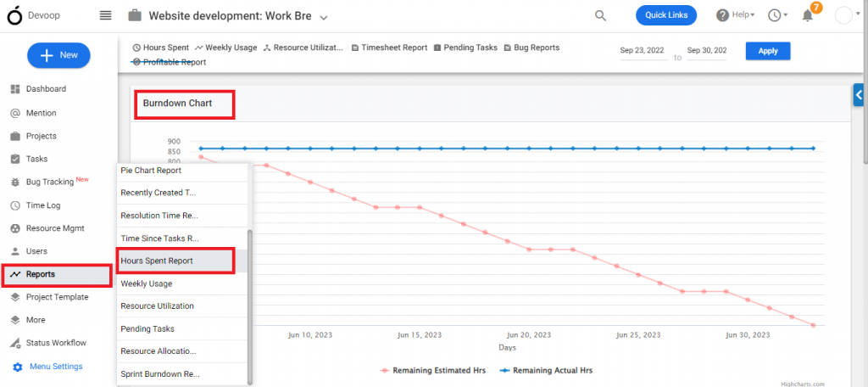868x387 pixels.
Task: Click the Quick Links button
Action: click(666, 15)
